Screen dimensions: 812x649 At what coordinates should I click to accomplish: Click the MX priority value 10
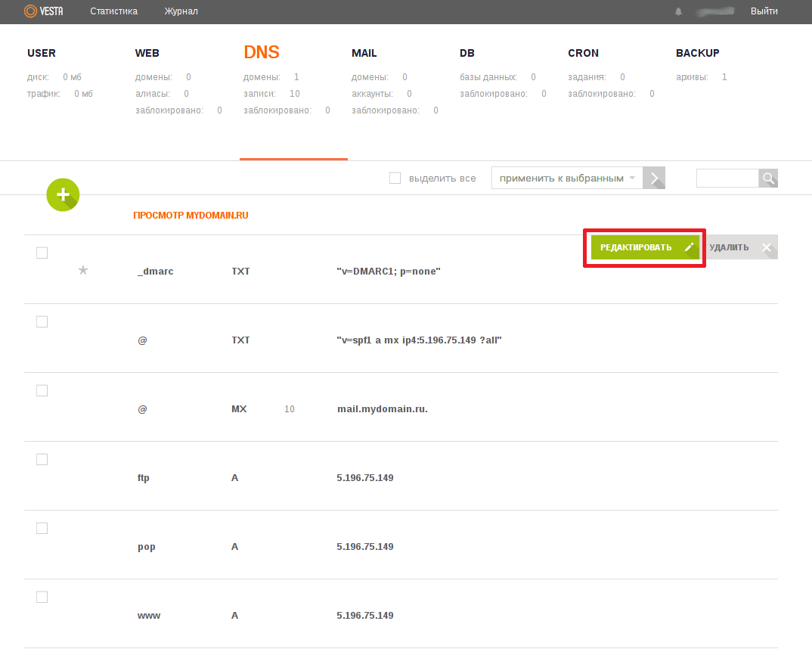tap(290, 409)
